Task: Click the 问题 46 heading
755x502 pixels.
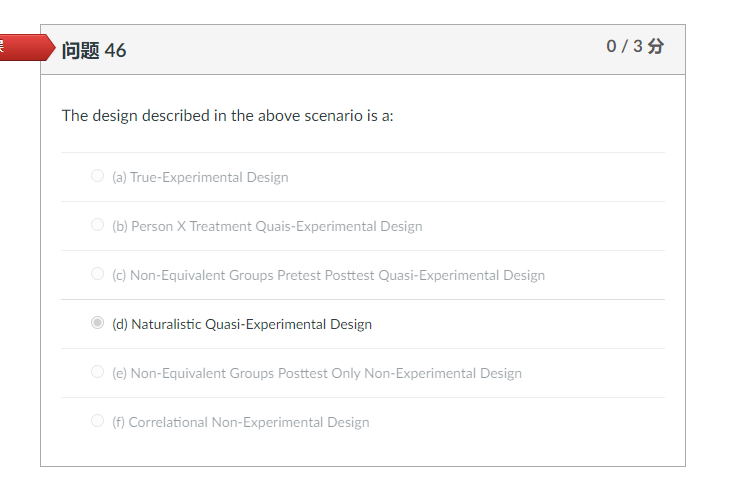Action: pos(94,51)
